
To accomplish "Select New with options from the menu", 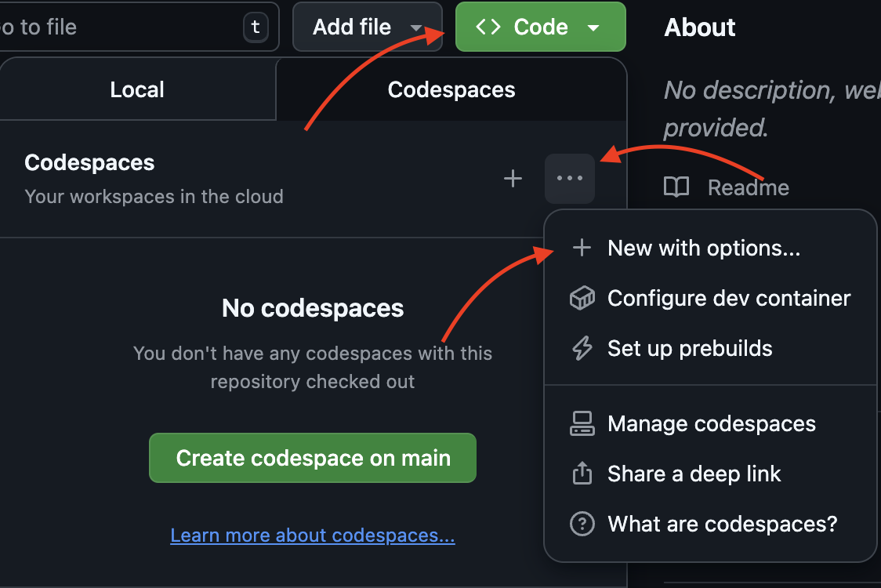I will pos(703,248).
